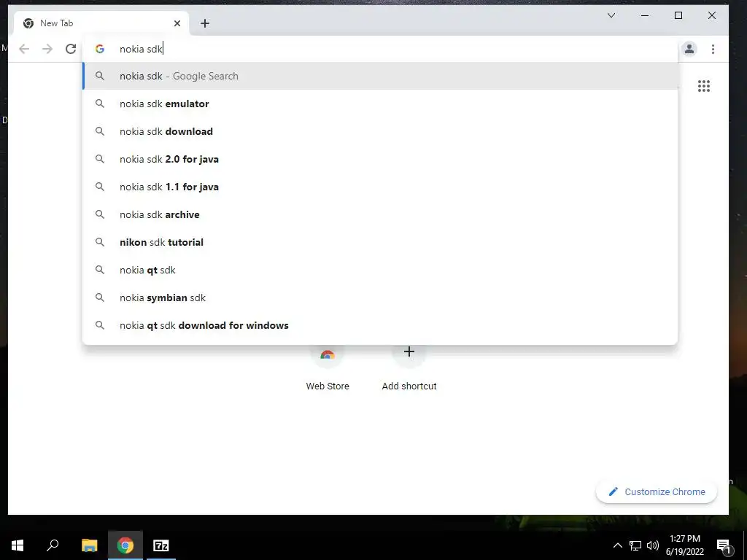
Task: Pick 'nokia symbian sdk' suggestion
Action: pyautogui.click(x=380, y=297)
